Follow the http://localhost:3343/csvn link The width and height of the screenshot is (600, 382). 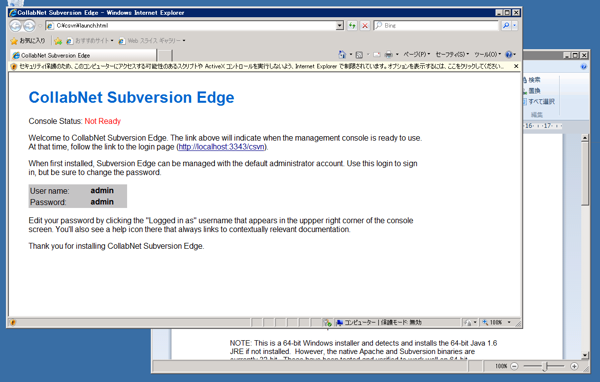[x=221, y=147]
